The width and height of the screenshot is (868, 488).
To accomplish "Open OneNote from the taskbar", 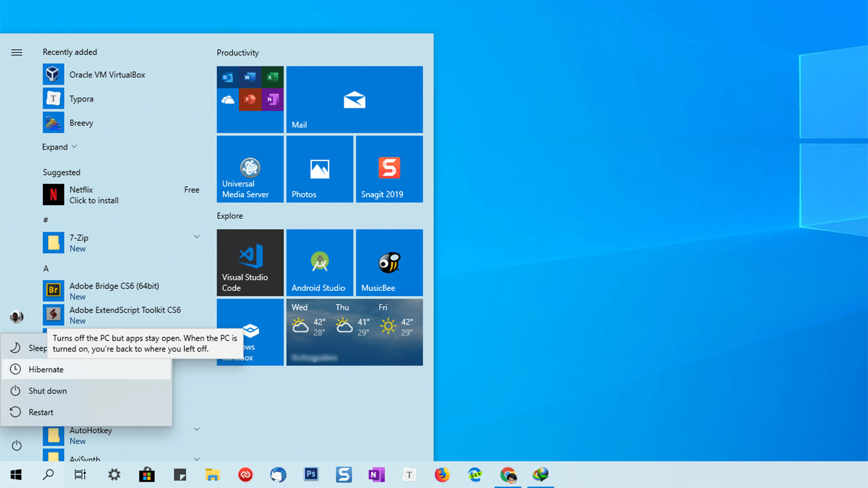I will (376, 475).
